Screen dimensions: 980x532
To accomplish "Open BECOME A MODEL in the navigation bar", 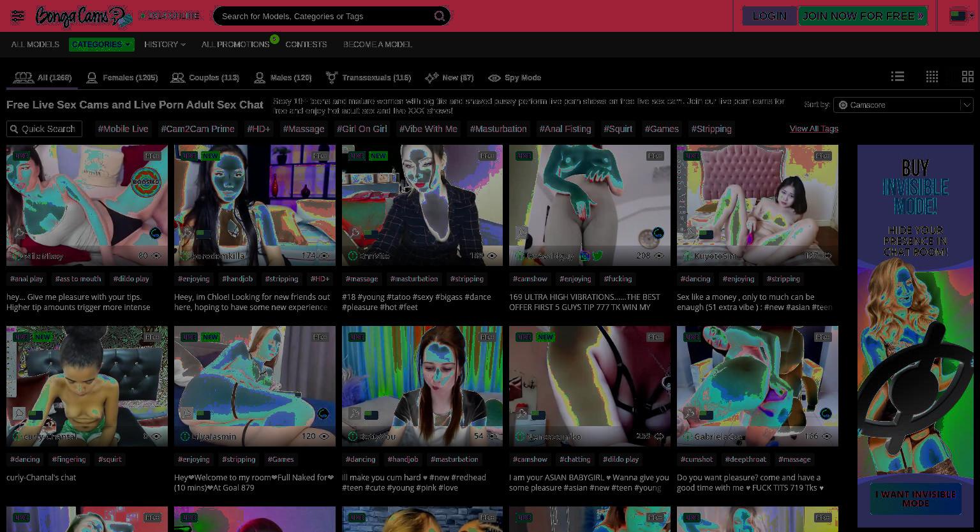I will (x=378, y=45).
